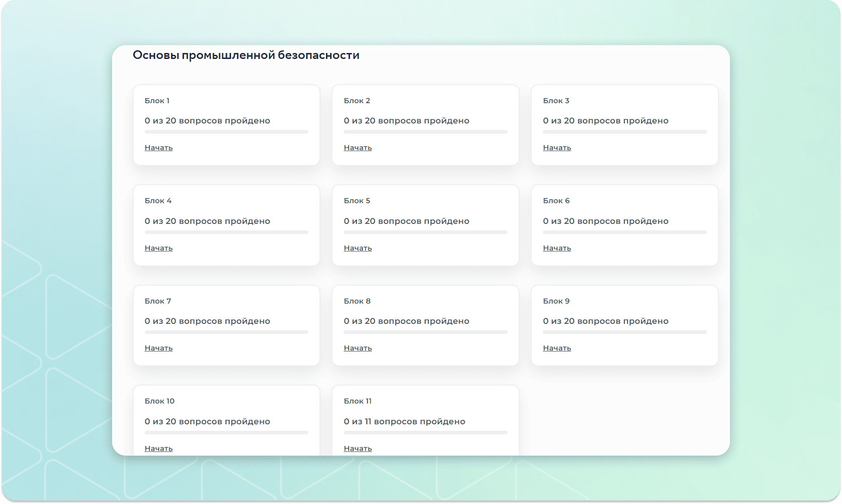Click '0 из 11 вопросов пройдено' text
The image size is (842, 504).
[x=404, y=422]
